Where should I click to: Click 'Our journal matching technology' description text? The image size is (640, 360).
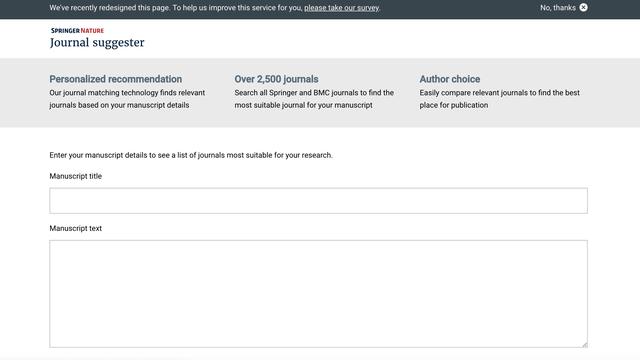coord(127,99)
